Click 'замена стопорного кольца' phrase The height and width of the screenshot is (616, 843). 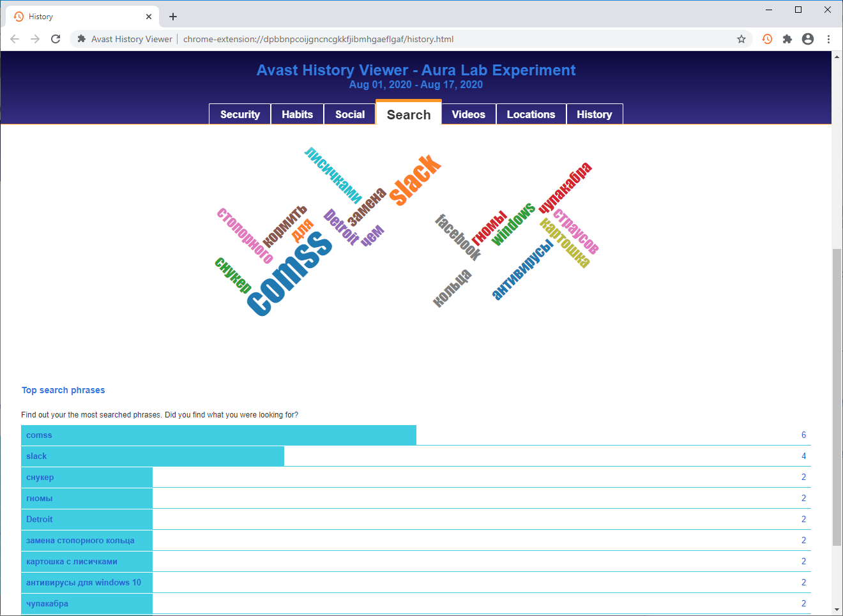pyautogui.click(x=80, y=540)
